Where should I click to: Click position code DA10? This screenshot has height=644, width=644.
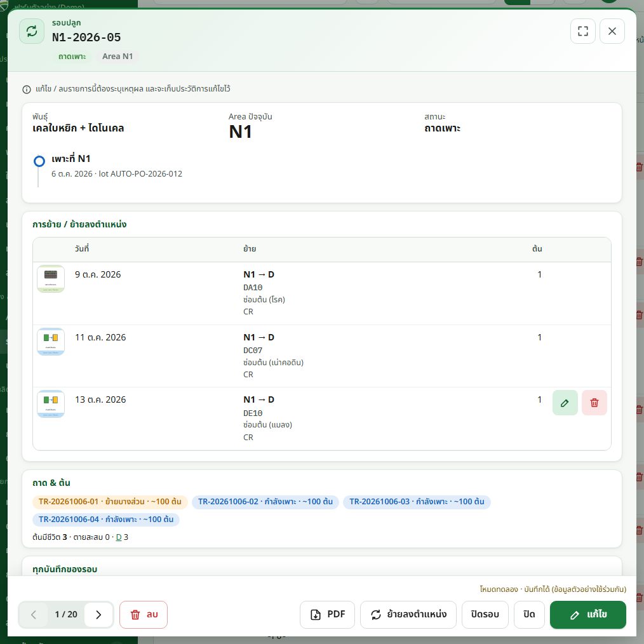pos(253,288)
